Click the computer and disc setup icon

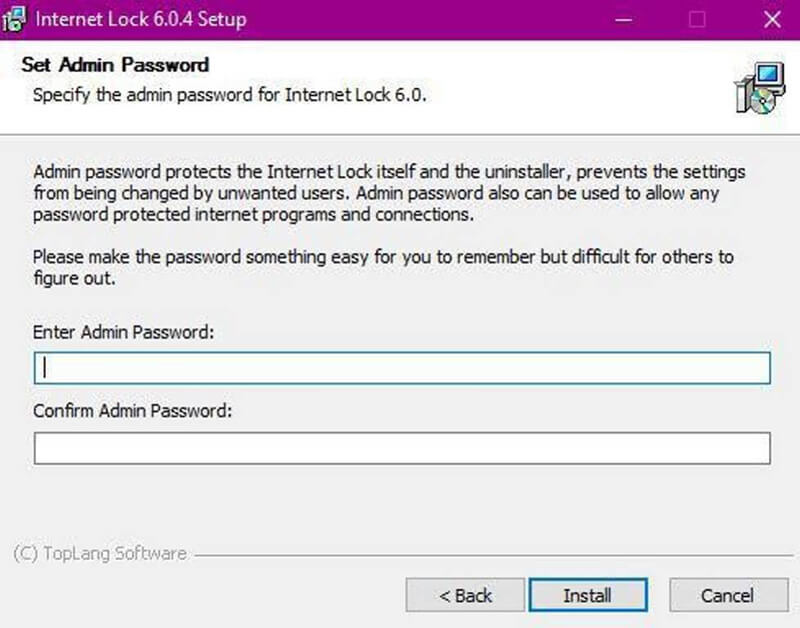click(x=760, y=88)
